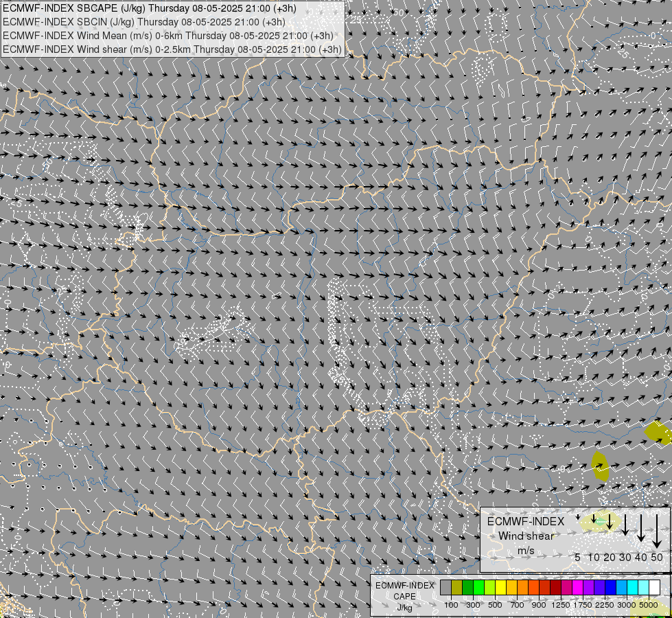Click the longest 50 m/s shear legend arrow
This screenshot has height=618, width=672.
(x=657, y=531)
